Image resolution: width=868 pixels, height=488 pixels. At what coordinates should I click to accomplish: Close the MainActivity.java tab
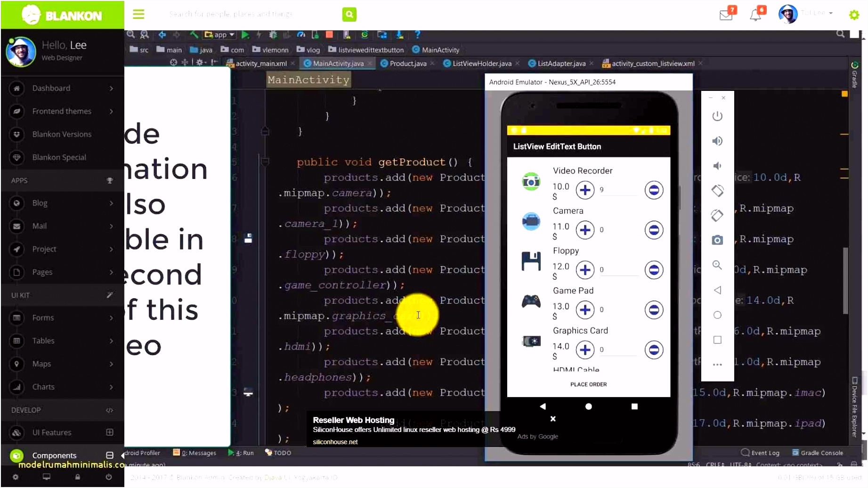370,64
